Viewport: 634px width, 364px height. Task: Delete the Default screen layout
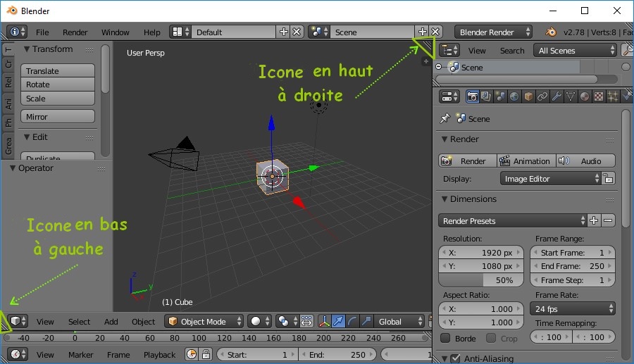point(297,32)
